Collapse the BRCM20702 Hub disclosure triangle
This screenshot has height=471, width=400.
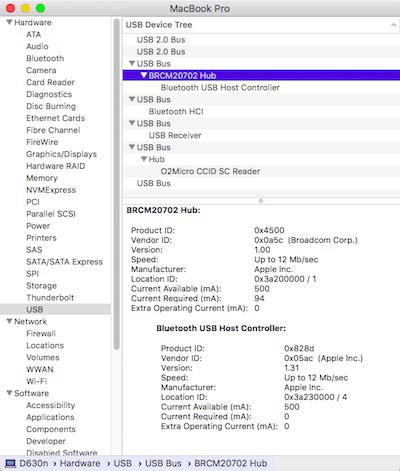[x=144, y=75]
